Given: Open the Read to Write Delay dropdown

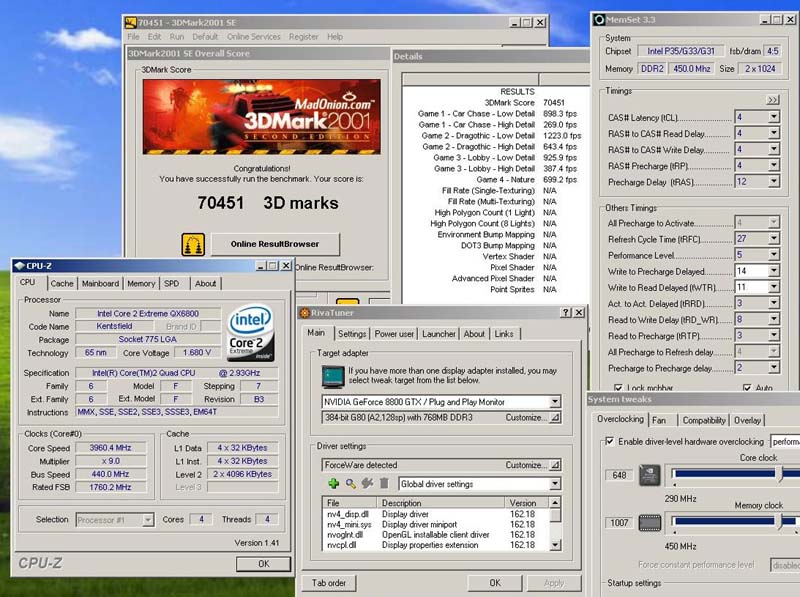Looking at the screenshot, I should (x=773, y=319).
